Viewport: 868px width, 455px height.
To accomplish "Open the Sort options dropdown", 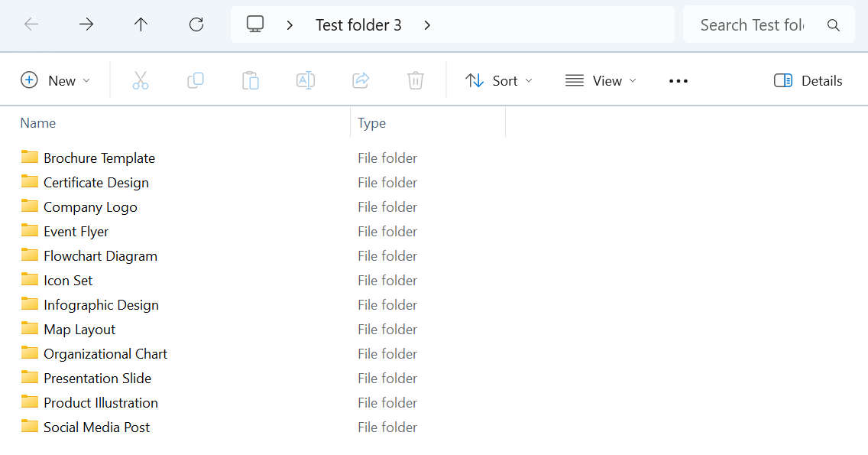I will coord(498,80).
